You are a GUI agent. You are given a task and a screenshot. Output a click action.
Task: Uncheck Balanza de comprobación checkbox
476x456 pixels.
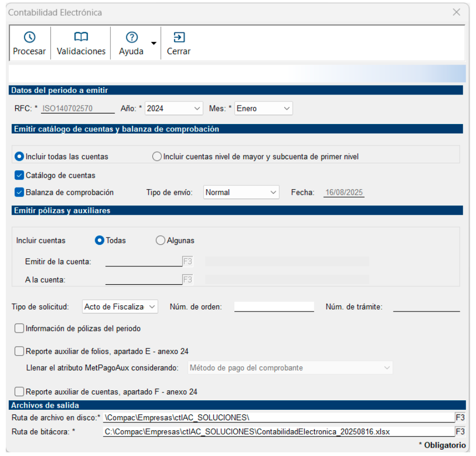click(19, 192)
